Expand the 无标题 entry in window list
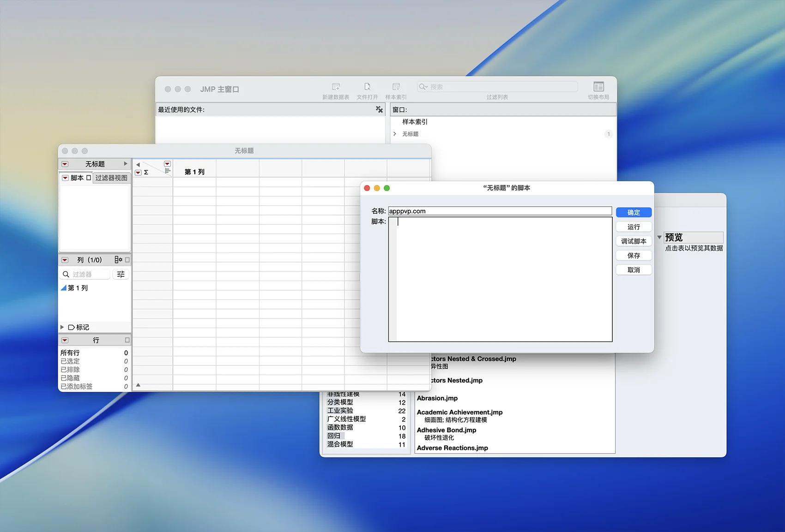This screenshot has height=532, width=785. (x=395, y=134)
